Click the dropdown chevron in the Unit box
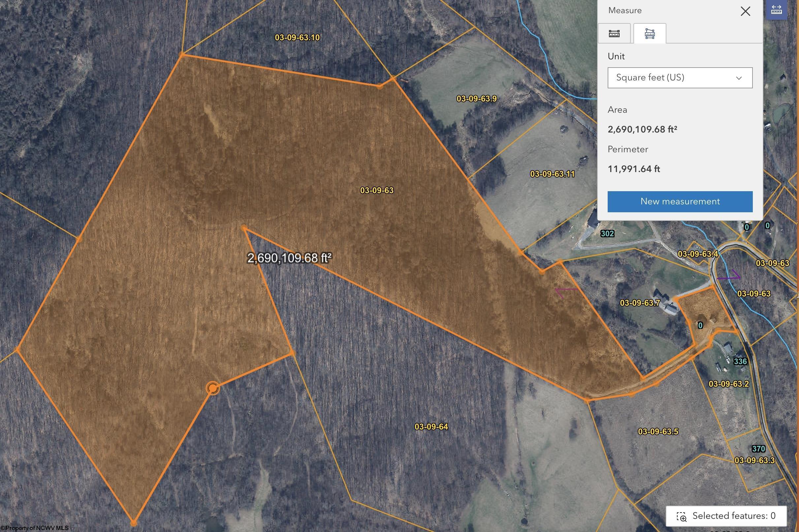This screenshot has width=799, height=532. [x=739, y=78]
